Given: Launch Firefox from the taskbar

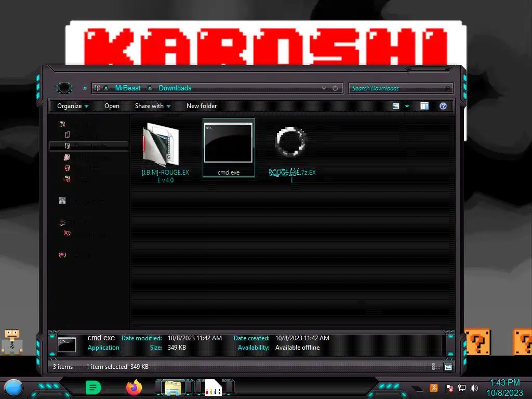Looking at the screenshot, I should pos(134,388).
